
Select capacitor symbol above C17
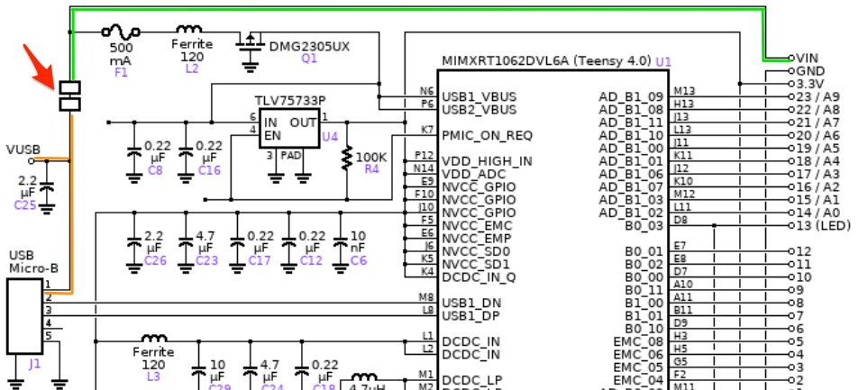tap(237, 241)
